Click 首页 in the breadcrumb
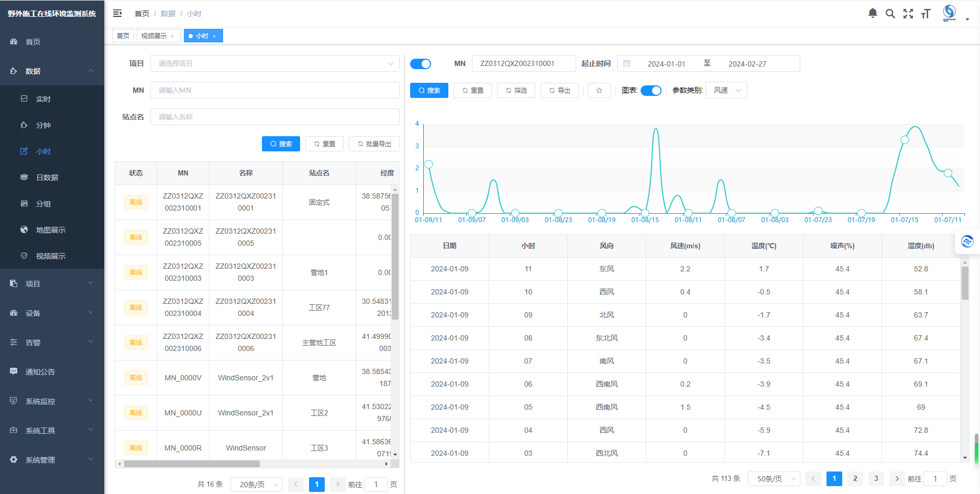Image resolution: width=980 pixels, height=494 pixels. pos(142,14)
